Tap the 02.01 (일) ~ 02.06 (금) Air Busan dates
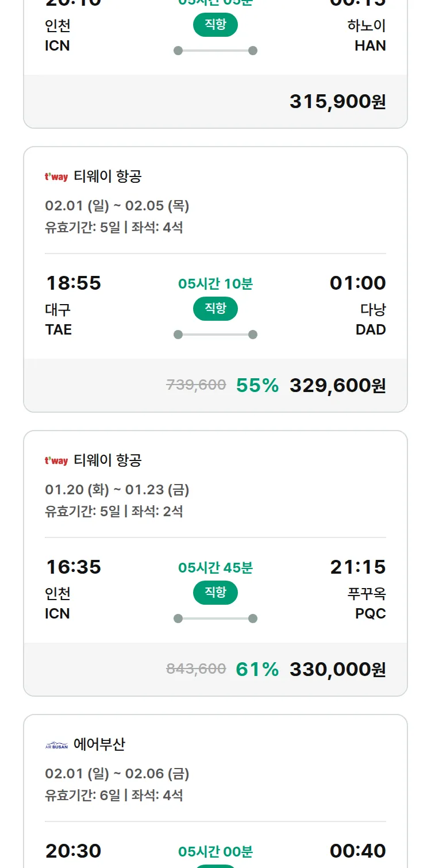 point(117,774)
